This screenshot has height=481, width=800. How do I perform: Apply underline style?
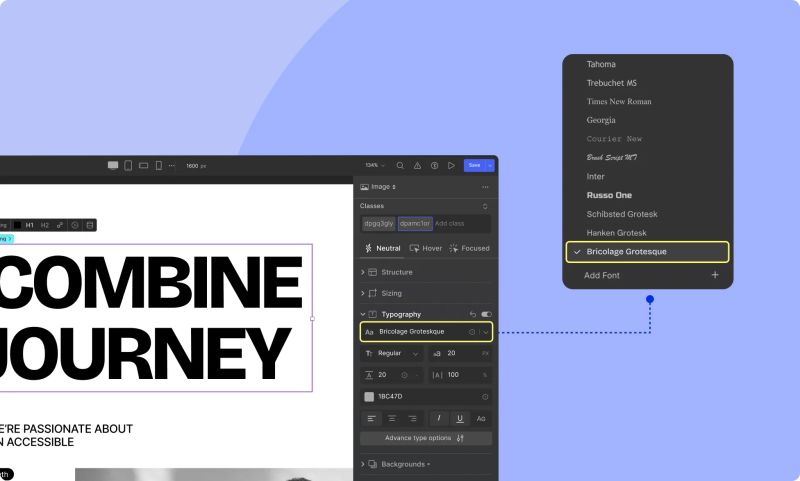pos(460,419)
